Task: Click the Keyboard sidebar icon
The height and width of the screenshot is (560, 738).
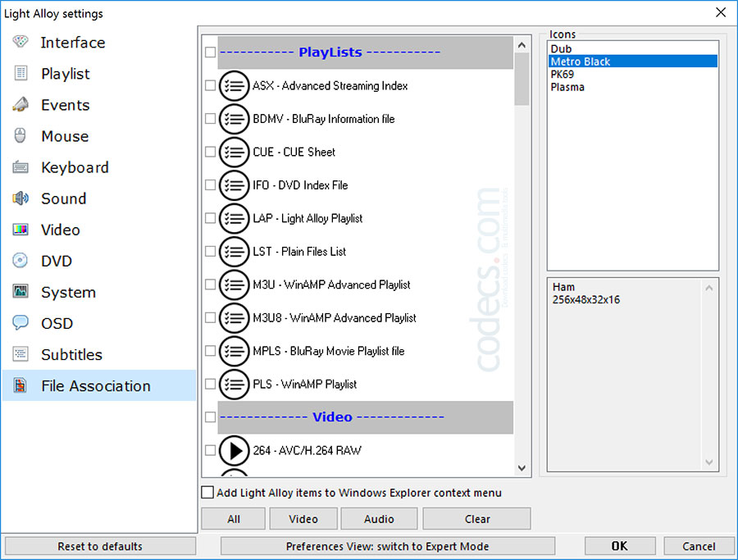Action: 20,167
